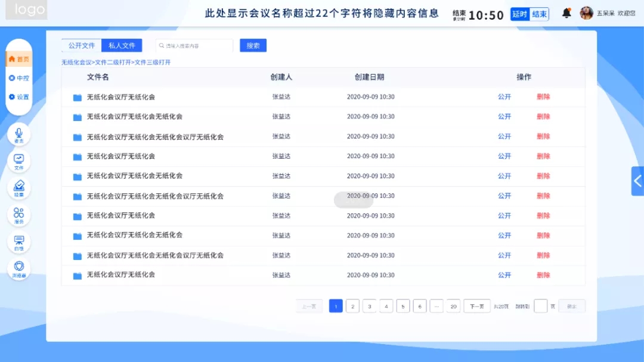Go to page 2 in pagination
Image resolution: width=644 pixels, height=362 pixels.
[352, 306]
